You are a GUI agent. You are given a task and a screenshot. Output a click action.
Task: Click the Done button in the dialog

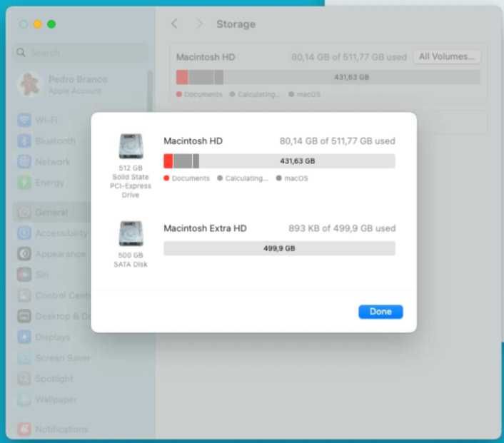click(x=380, y=312)
